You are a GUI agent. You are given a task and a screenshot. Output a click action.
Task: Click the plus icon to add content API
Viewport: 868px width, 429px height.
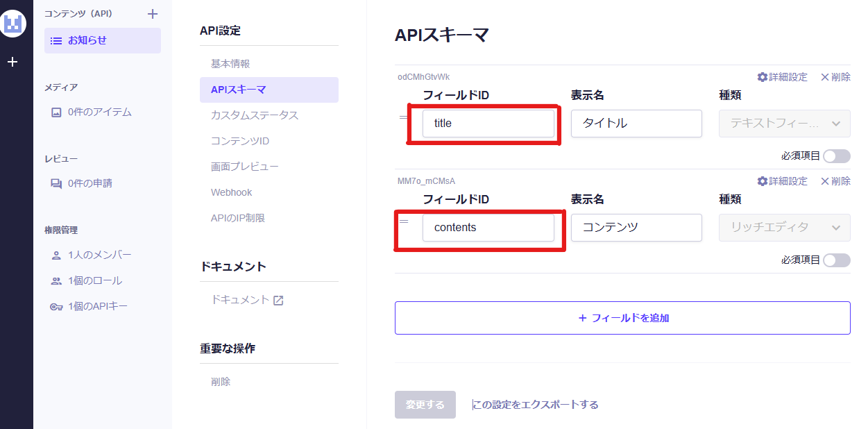153,14
